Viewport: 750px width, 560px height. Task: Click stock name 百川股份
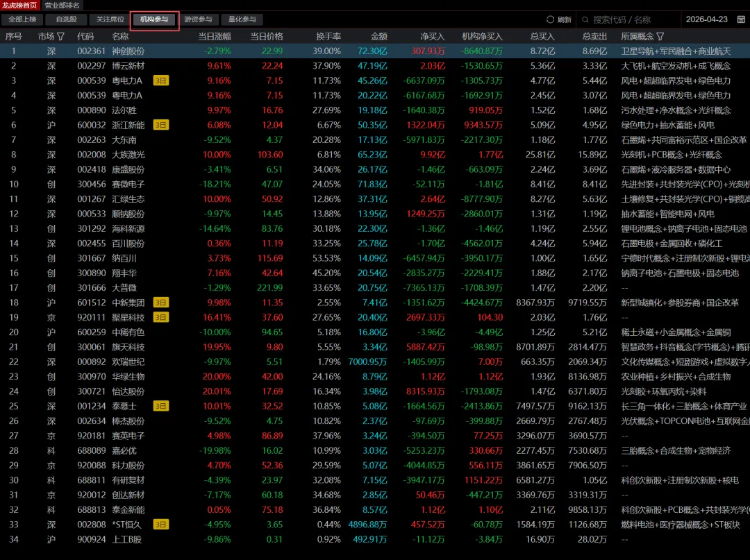point(128,243)
